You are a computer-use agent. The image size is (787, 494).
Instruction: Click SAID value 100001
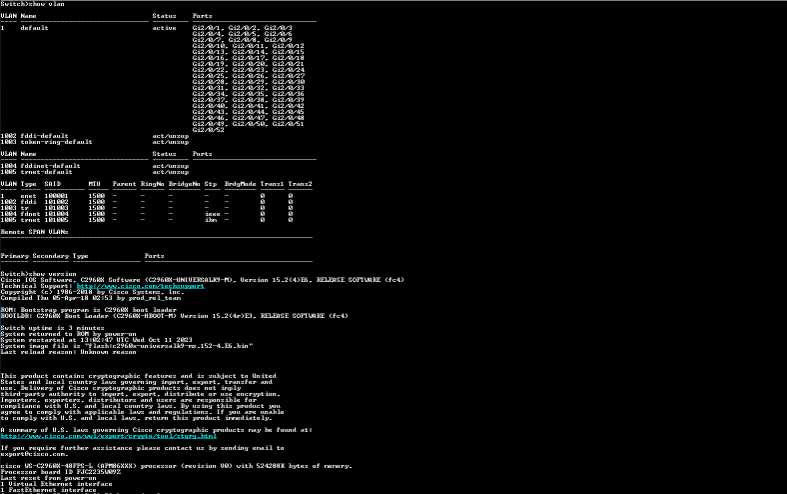tap(56, 196)
